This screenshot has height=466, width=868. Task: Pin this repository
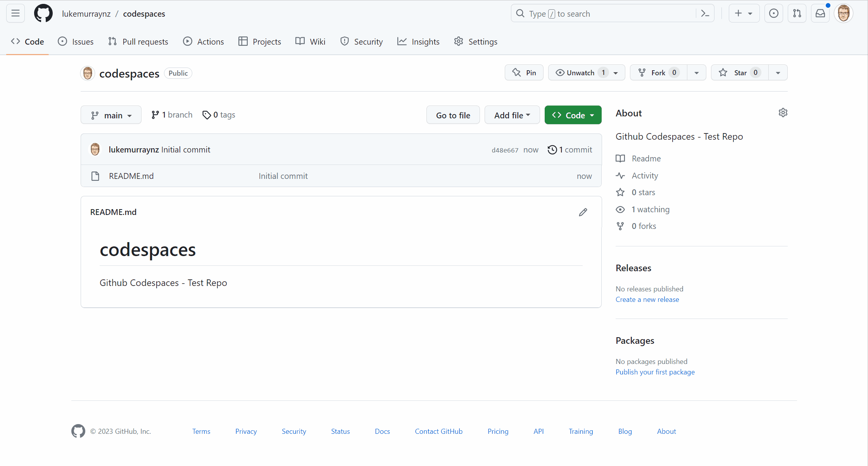coord(524,73)
